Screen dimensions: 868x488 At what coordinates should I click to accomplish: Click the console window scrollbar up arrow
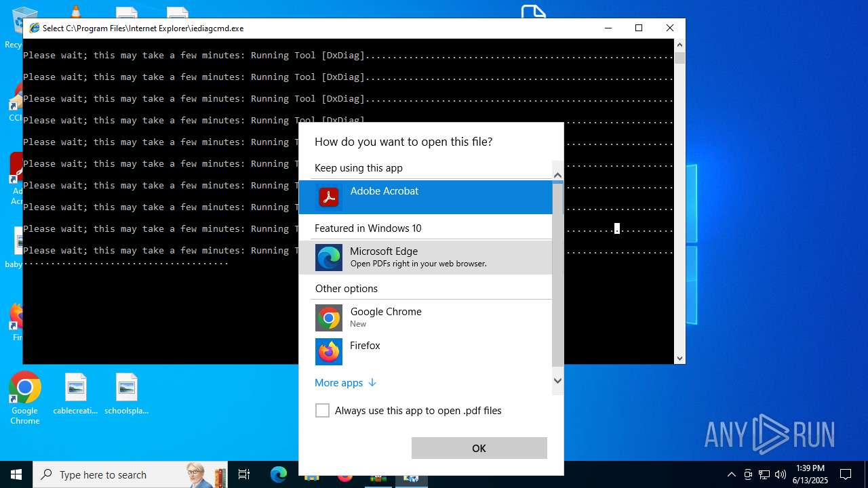[x=680, y=45]
